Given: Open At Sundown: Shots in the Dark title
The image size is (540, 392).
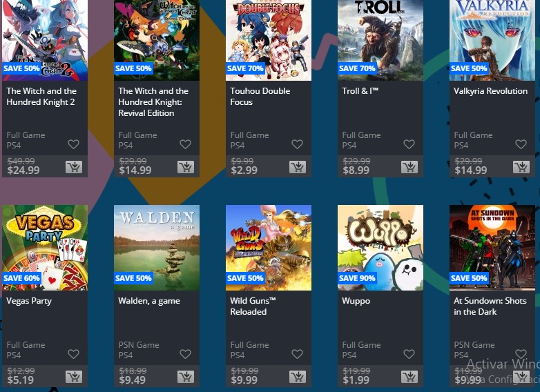Looking at the screenshot, I should pos(490,306).
